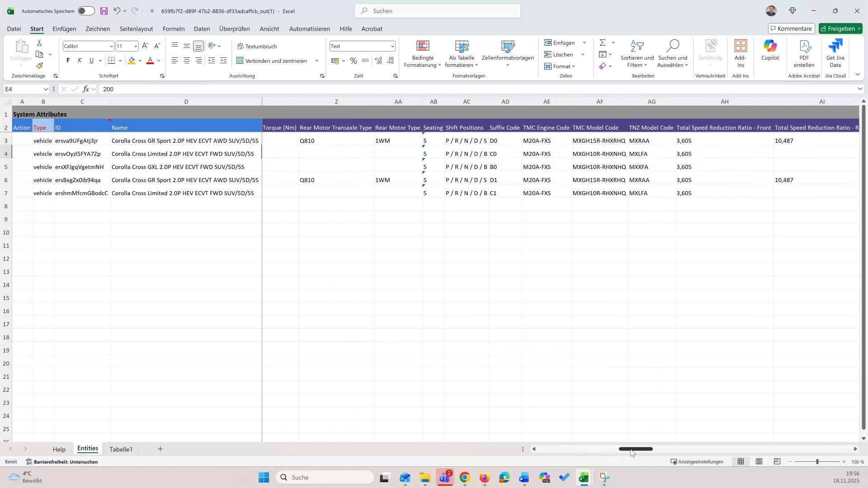Open the fill color dropdown arrow
This screenshot has width=868, height=488.
point(139,60)
